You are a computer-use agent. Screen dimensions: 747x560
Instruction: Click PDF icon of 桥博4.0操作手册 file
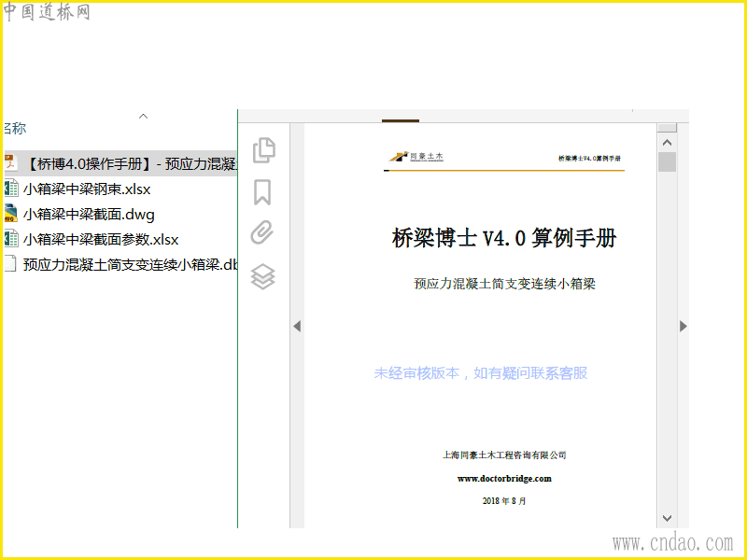[x=11, y=163]
